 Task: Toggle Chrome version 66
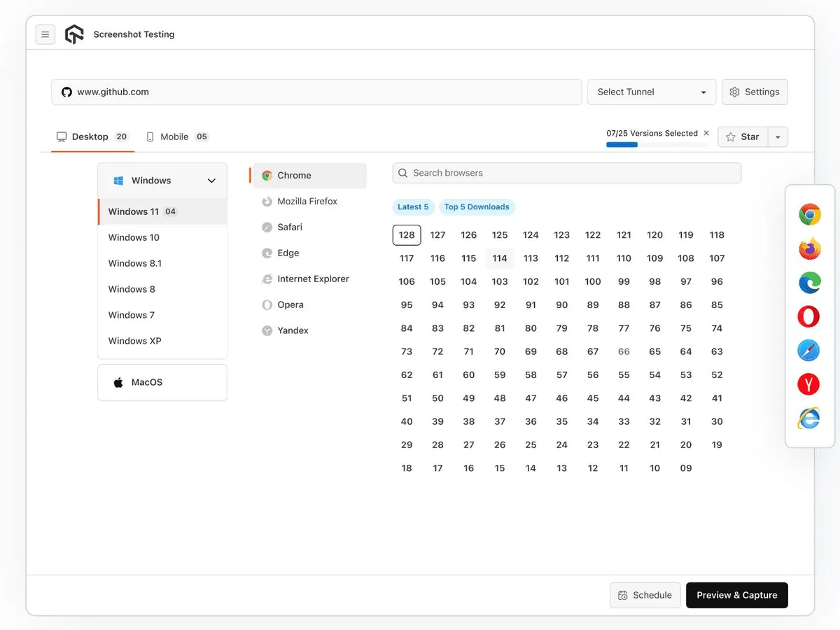624,351
